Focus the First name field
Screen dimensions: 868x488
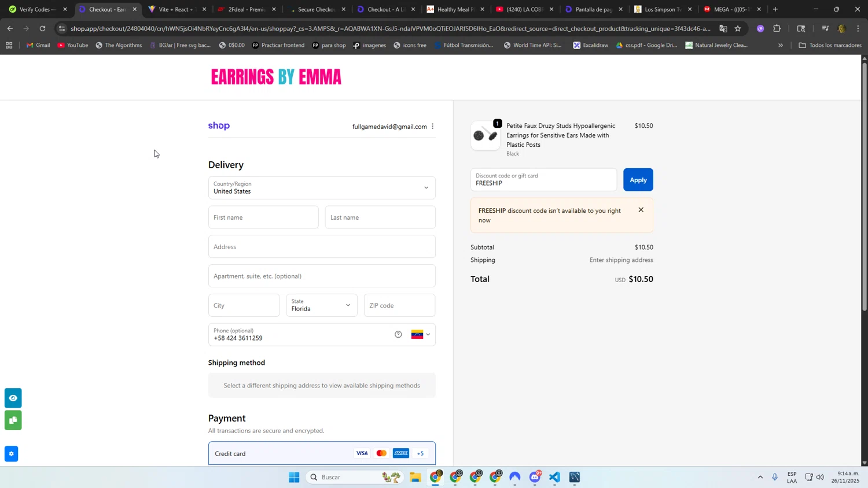[x=263, y=217]
